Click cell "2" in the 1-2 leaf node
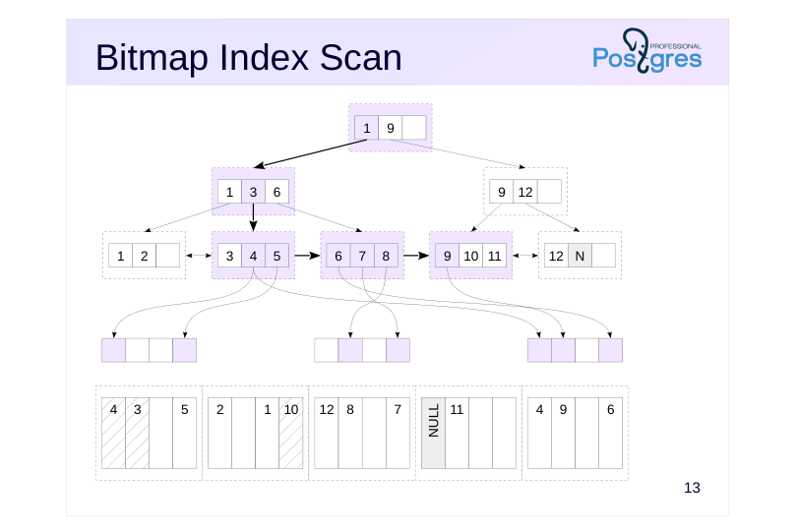The height and width of the screenshot is (532, 796). click(145, 256)
